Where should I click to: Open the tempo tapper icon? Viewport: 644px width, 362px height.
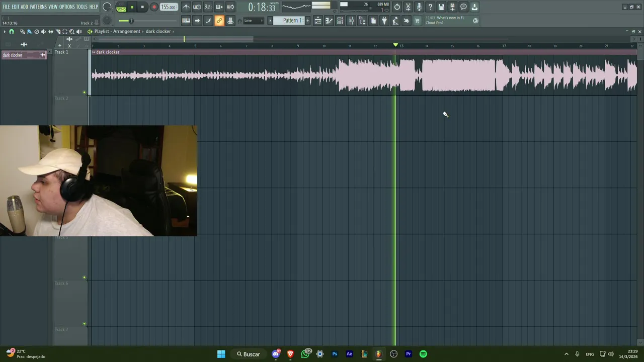395,21
